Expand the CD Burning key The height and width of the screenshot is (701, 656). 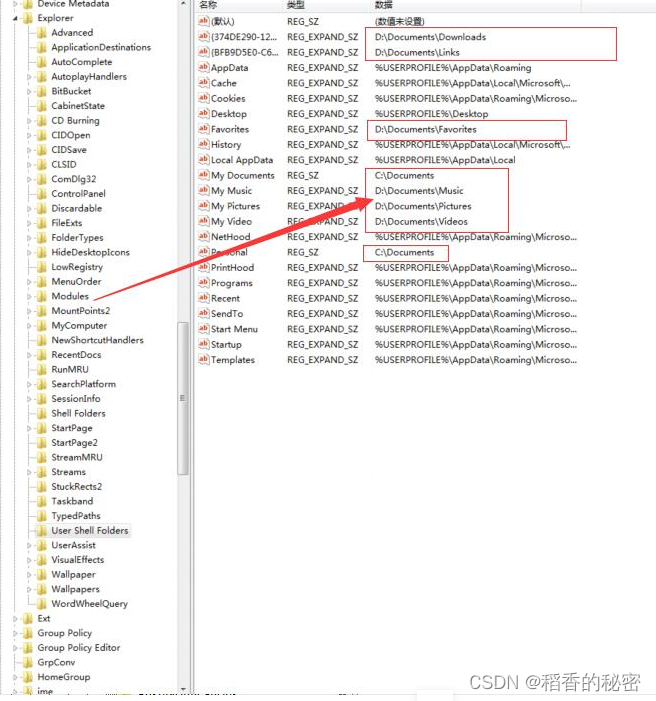pos(30,121)
